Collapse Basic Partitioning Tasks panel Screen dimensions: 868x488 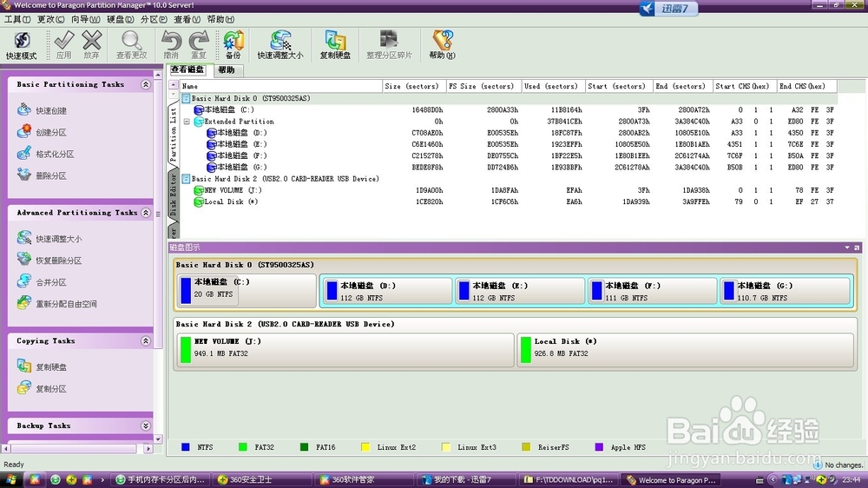click(x=146, y=84)
